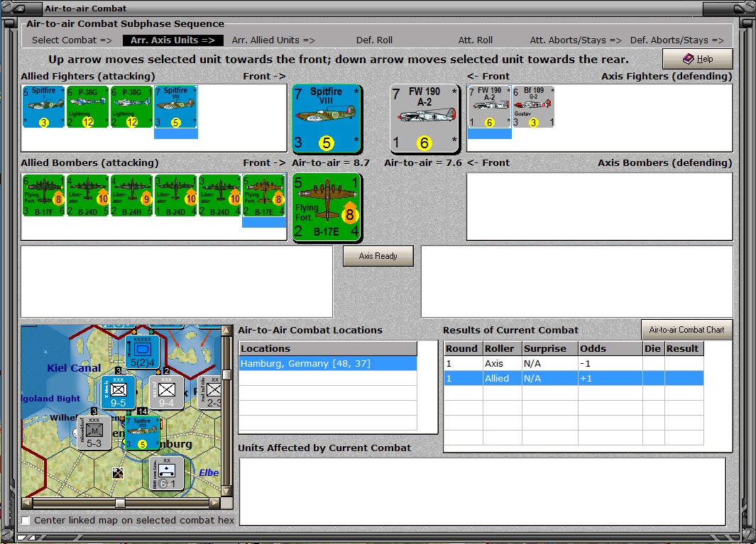Click the factory symbol on the map
Image resolution: width=756 pixels, height=544 pixels.
coord(118,473)
